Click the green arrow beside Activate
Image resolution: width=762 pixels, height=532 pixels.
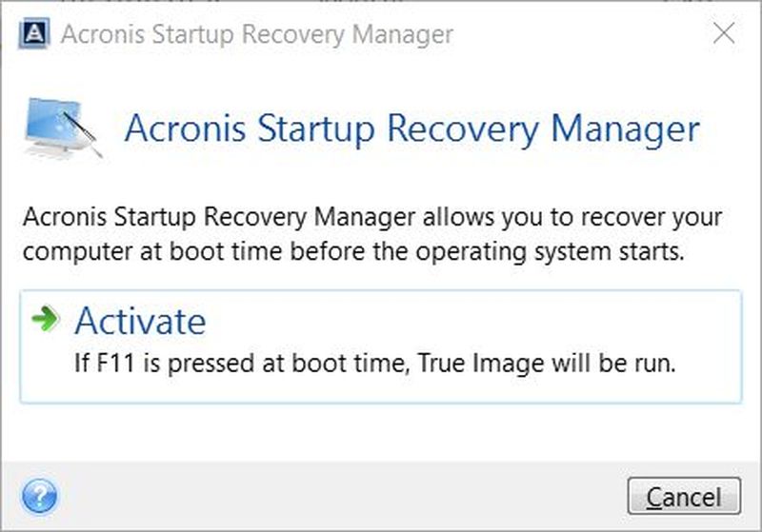click(x=45, y=319)
